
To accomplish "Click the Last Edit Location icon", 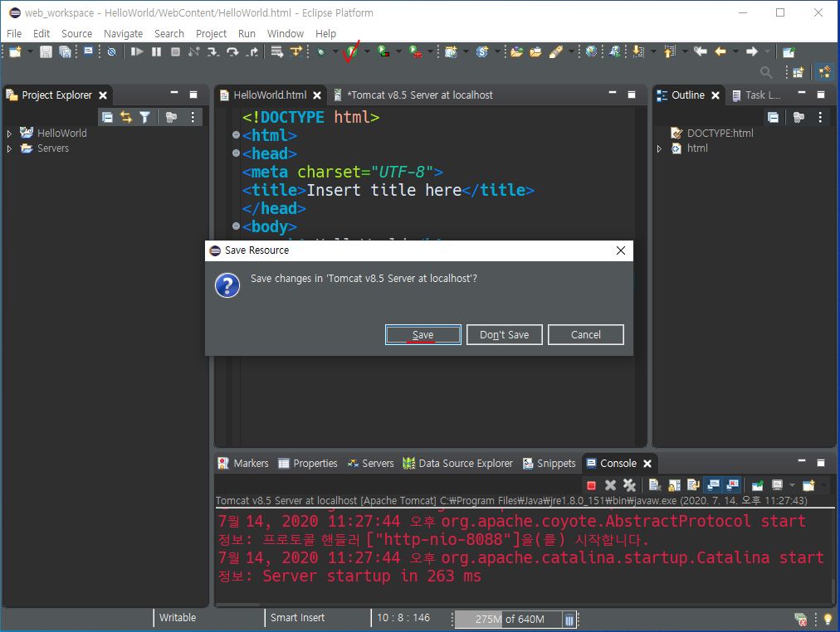I will [701, 51].
